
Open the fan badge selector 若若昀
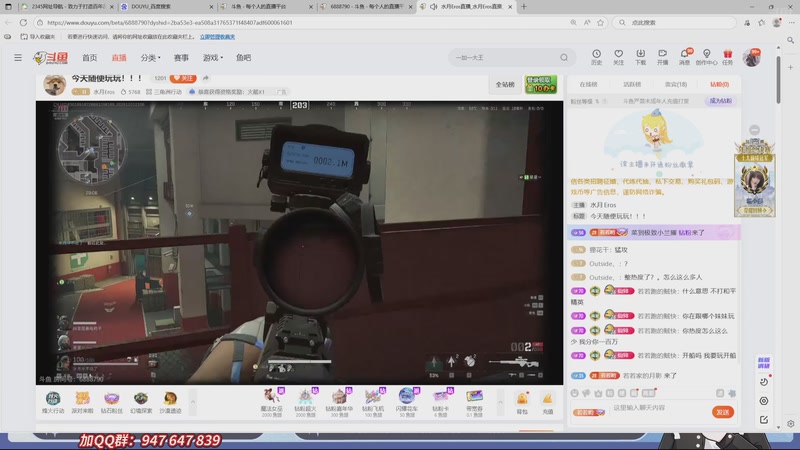[588, 412]
